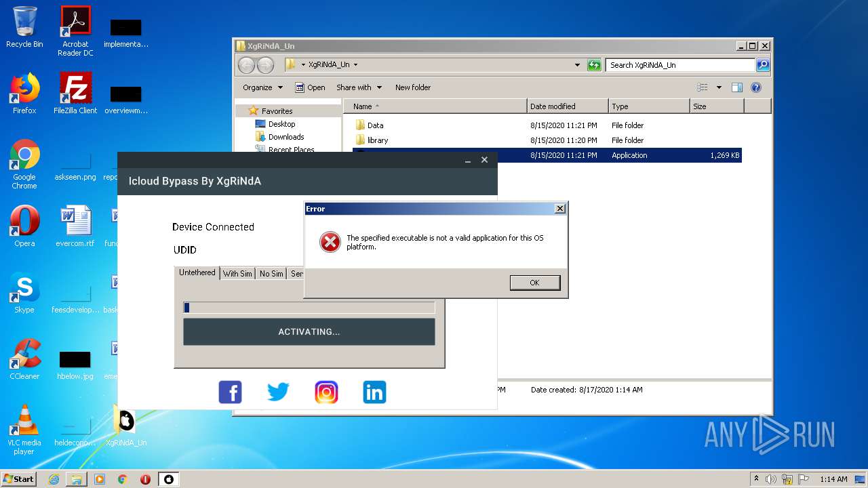Expand the address bar history dropdown
This screenshot has height=488, width=868.
point(577,65)
